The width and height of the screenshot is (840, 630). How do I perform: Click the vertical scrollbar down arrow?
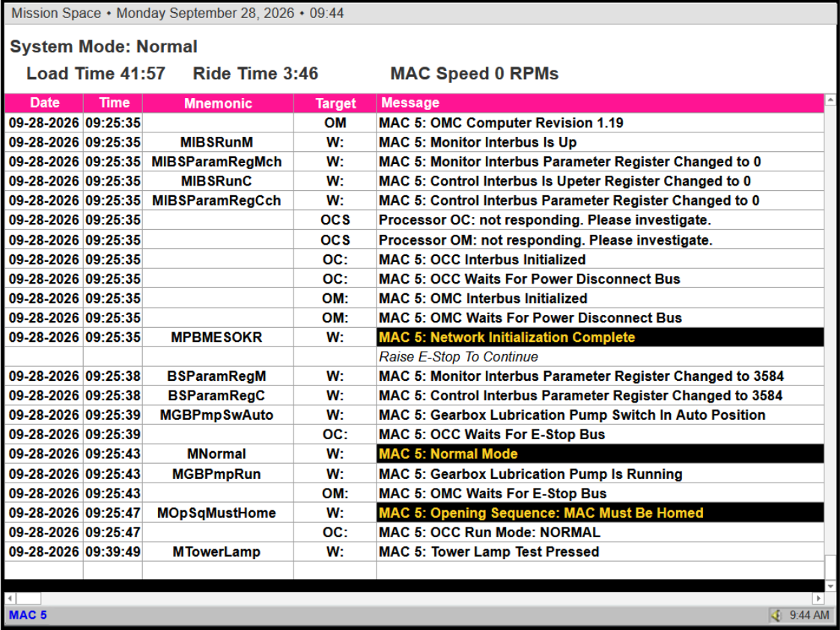(830, 586)
